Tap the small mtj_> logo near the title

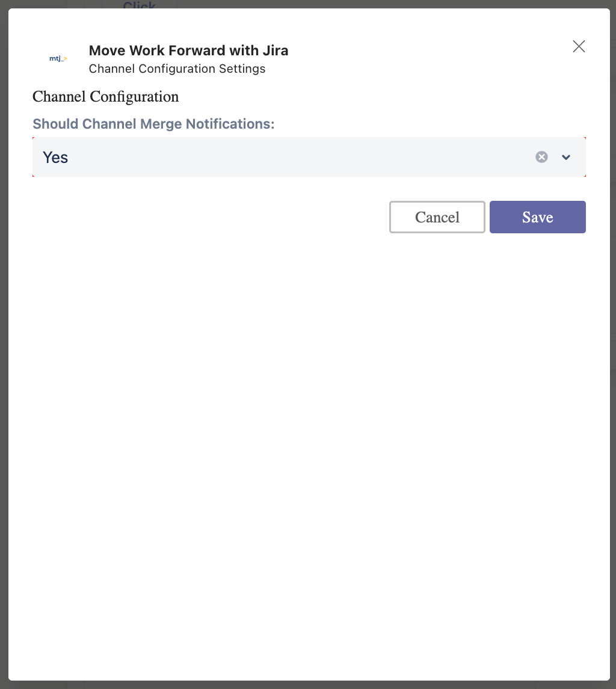click(57, 58)
